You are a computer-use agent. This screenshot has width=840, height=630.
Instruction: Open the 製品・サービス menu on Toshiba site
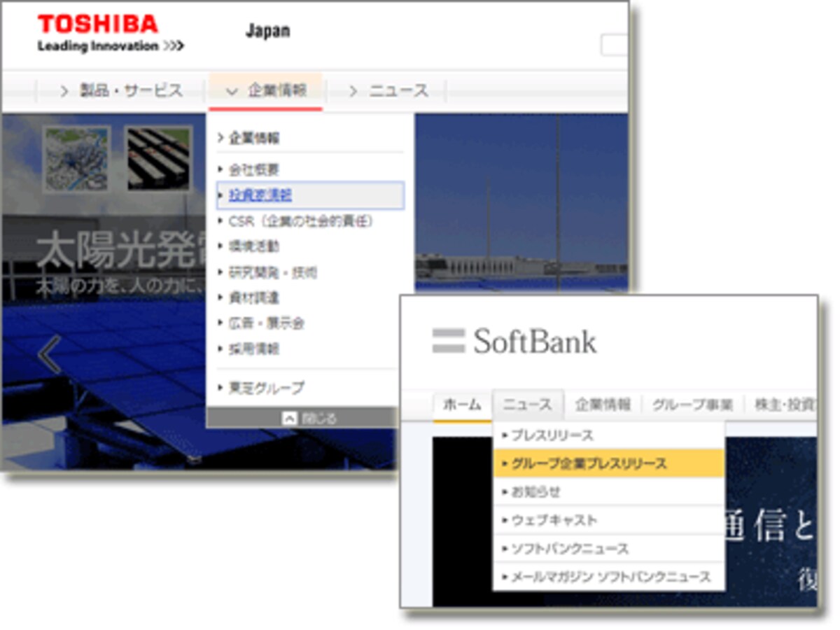tap(122, 91)
